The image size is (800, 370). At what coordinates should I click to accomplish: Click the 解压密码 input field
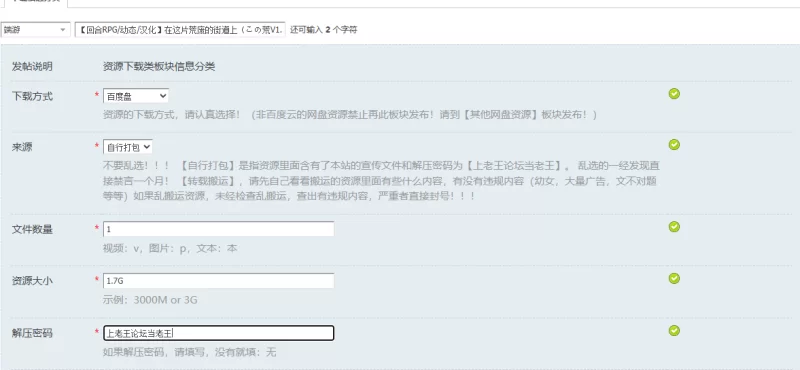218,333
